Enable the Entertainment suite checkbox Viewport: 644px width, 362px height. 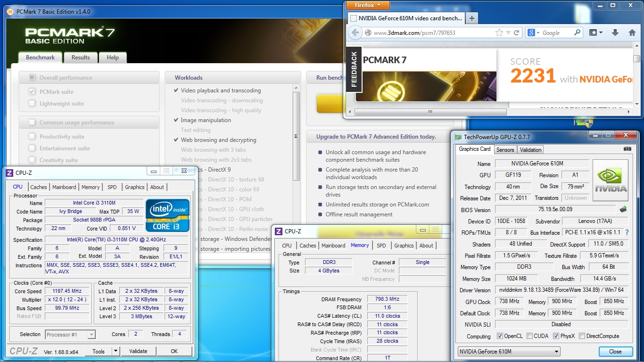tap(32, 148)
